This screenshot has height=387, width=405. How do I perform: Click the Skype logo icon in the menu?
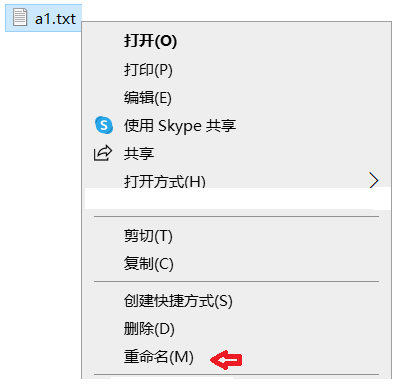click(x=104, y=125)
